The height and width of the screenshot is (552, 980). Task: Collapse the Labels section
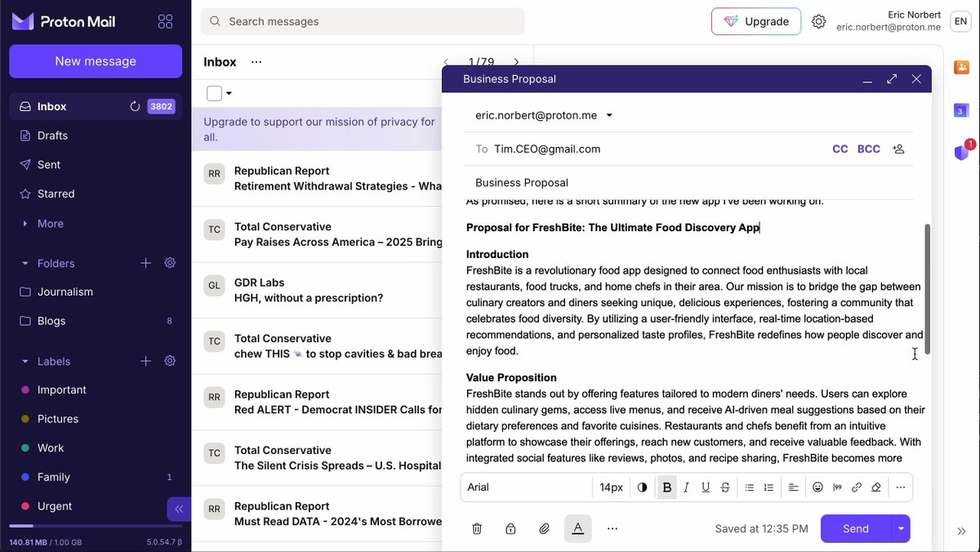[x=46, y=361]
